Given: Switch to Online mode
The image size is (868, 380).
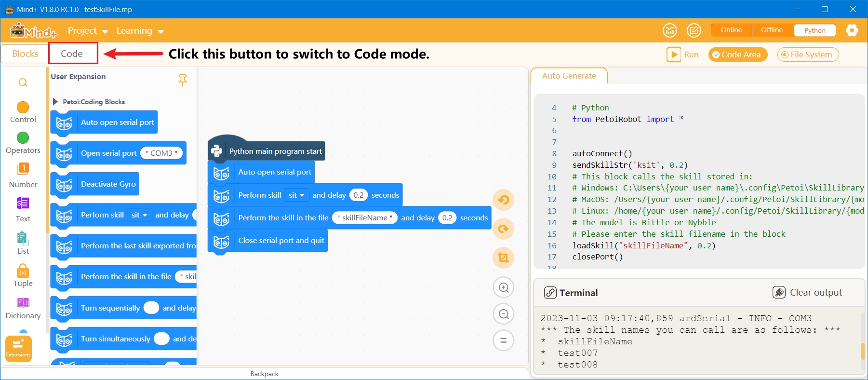Looking at the screenshot, I should 731,30.
